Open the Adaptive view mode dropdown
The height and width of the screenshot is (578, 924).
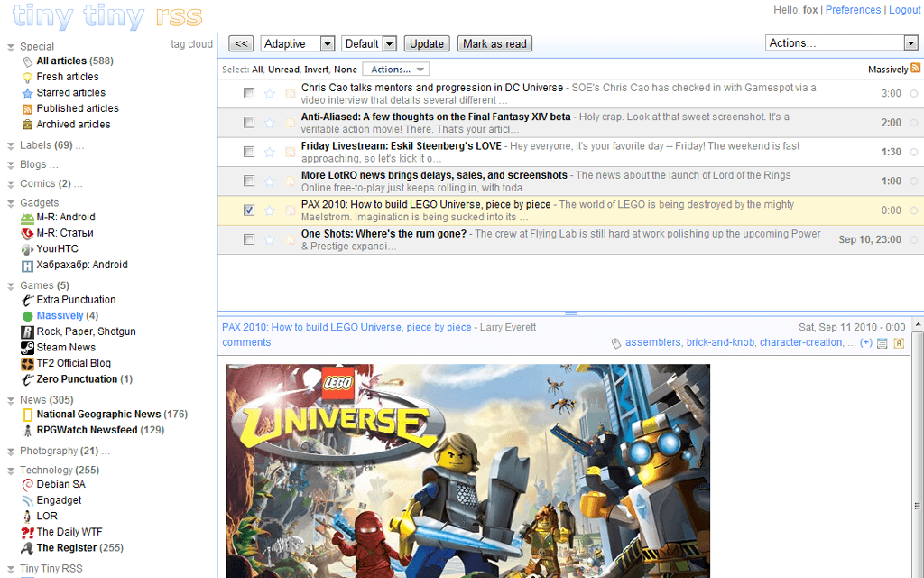click(327, 43)
